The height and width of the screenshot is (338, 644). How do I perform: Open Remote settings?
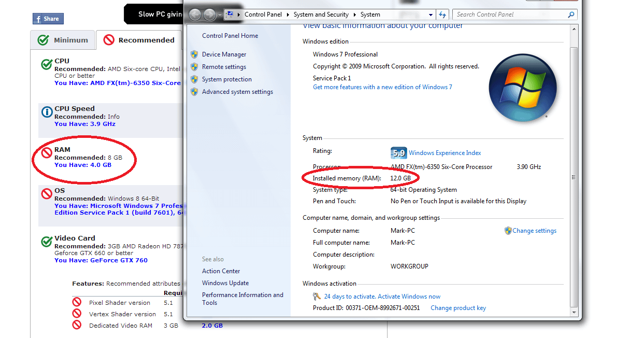[224, 67]
